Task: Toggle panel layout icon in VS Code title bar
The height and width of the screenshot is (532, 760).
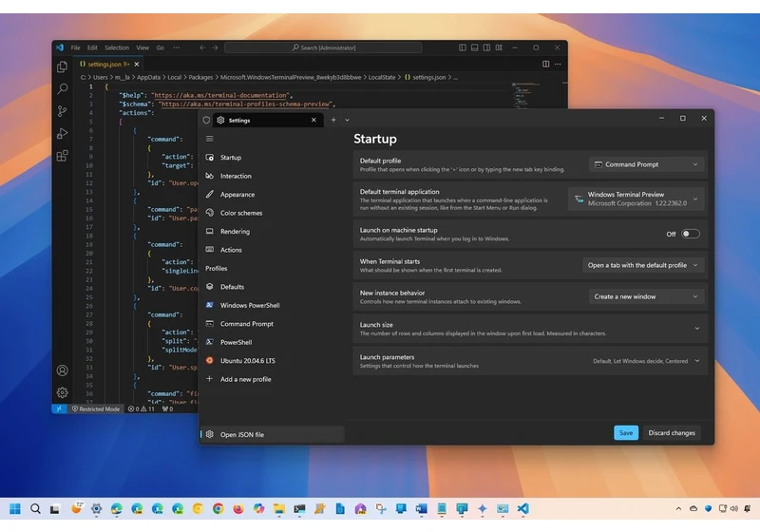Action: tap(474, 47)
